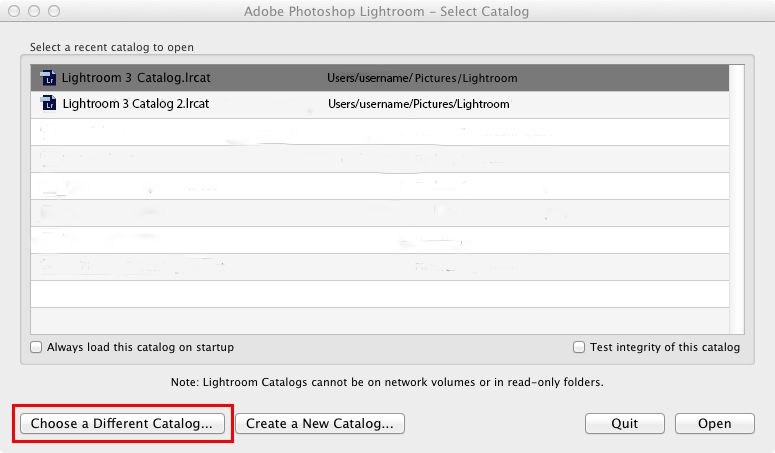Enable Always load this catalog on startup
Screen dimensions: 775x453
click(37, 348)
